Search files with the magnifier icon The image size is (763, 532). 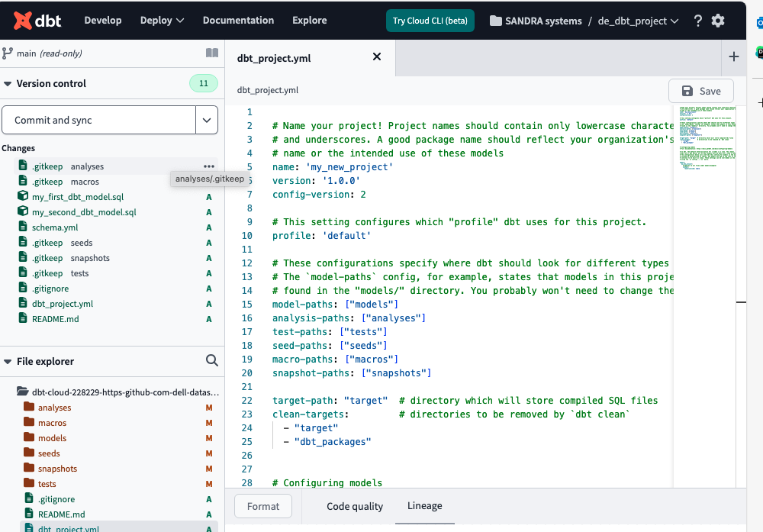pyautogui.click(x=211, y=360)
